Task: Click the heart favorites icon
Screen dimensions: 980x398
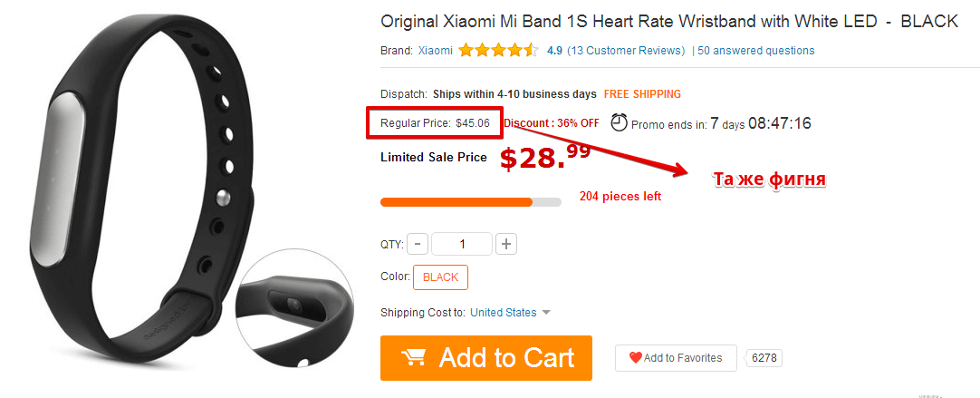Action: pos(635,358)
